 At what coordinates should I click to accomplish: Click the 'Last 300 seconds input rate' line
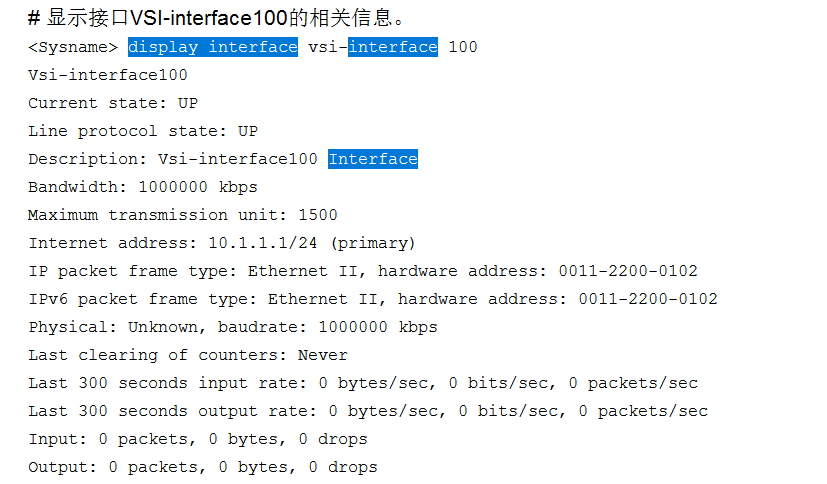pyautogui.click(x=362, y=383)
